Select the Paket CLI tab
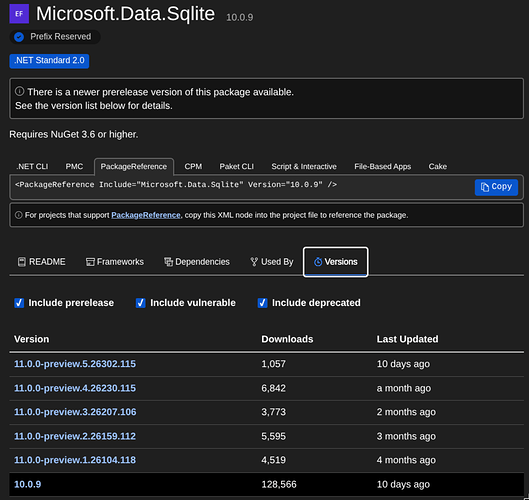 pyautogui.click(x=236, y=167)
